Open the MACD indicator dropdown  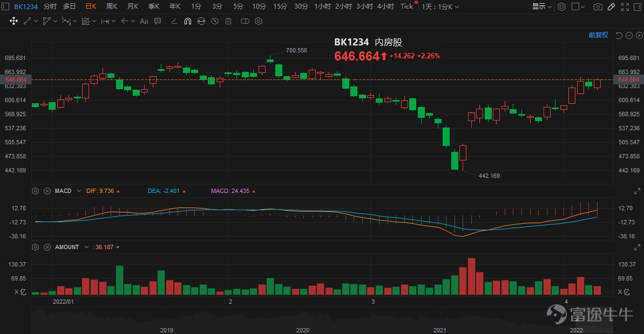coord(79,191)
